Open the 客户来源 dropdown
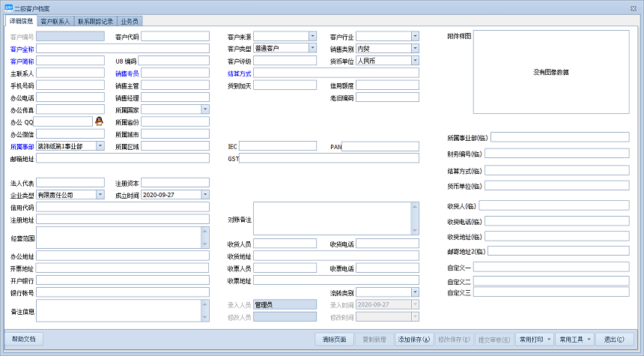 click(x=312, y=36)
